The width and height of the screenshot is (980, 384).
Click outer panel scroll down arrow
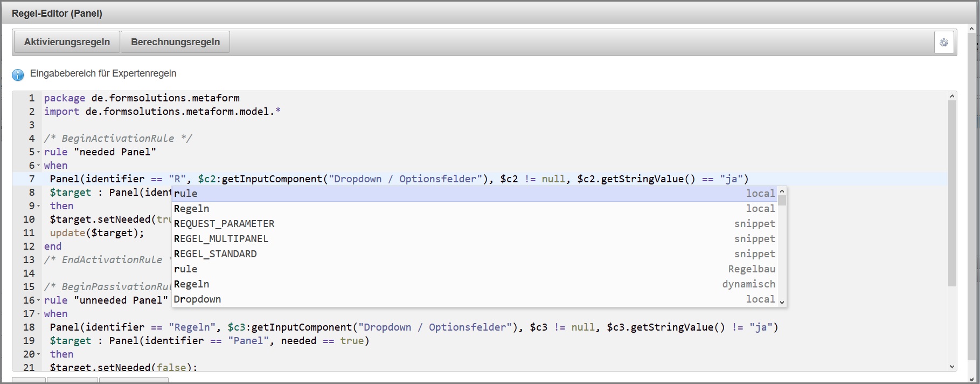coord(972,379)
